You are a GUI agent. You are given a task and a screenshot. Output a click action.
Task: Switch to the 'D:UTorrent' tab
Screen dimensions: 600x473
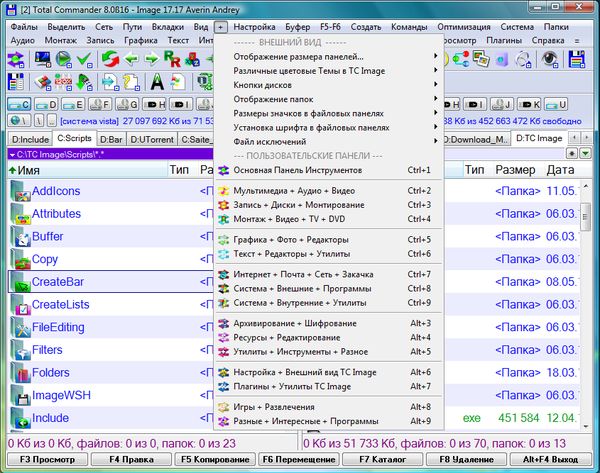tap(152, 139)
